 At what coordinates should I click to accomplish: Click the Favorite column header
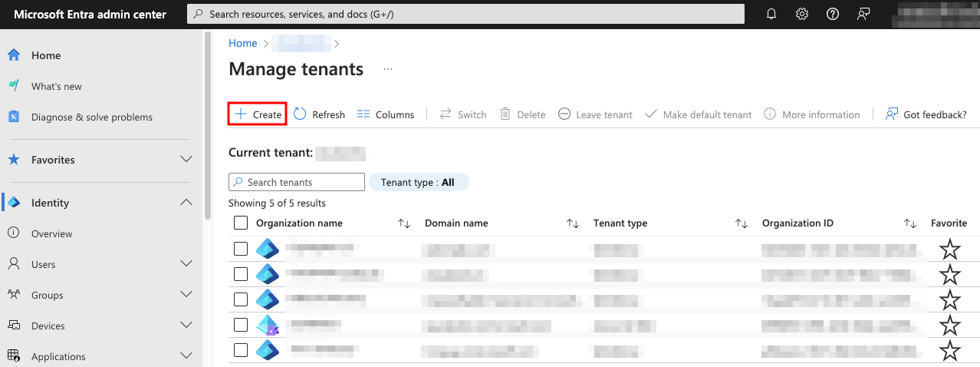coord(949,223)
